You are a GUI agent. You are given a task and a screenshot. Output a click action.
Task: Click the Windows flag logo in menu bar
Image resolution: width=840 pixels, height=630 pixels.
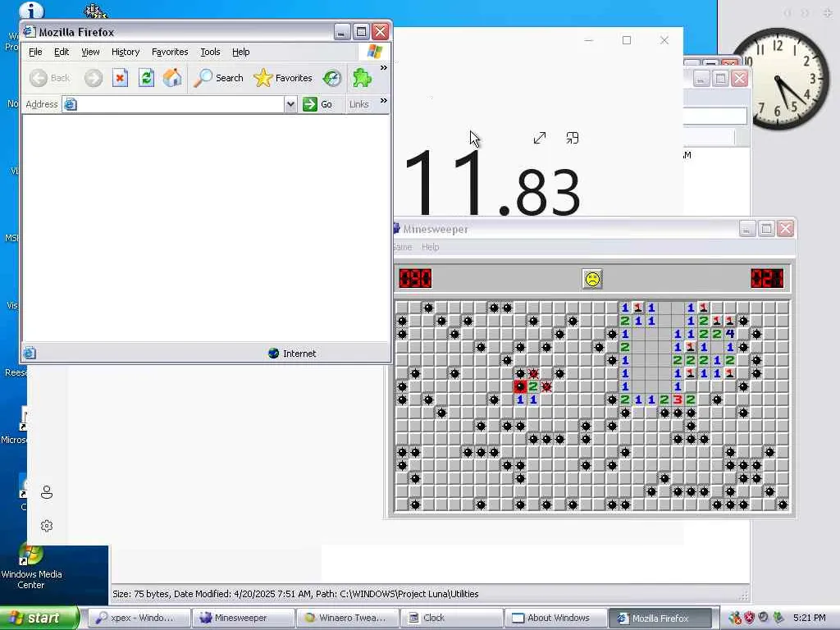click(374, 52)
